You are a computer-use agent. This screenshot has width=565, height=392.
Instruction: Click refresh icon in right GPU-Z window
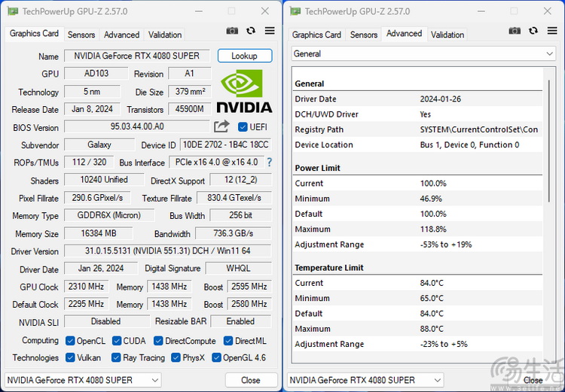point(533,31)
